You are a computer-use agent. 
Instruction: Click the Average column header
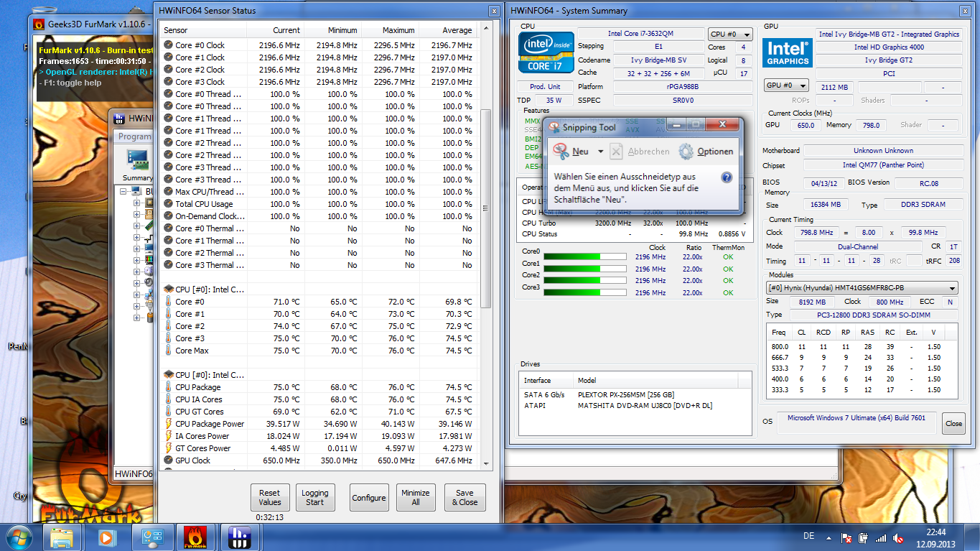[448, 30]
